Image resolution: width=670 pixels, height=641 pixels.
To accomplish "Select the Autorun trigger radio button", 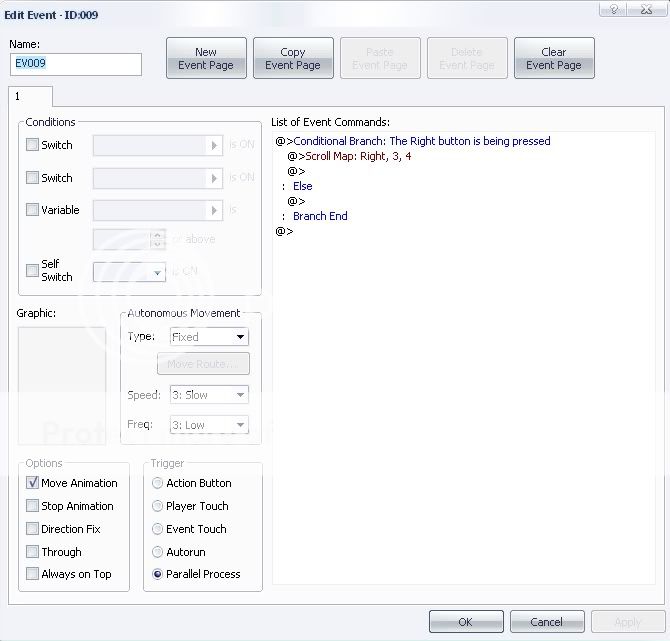I will tap(158, 552).
